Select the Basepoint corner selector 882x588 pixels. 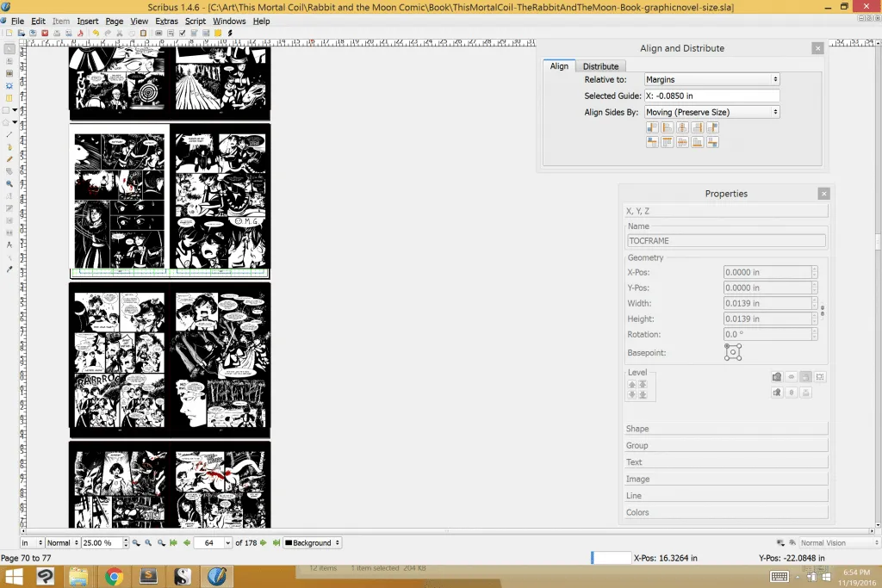pos(733,352)
